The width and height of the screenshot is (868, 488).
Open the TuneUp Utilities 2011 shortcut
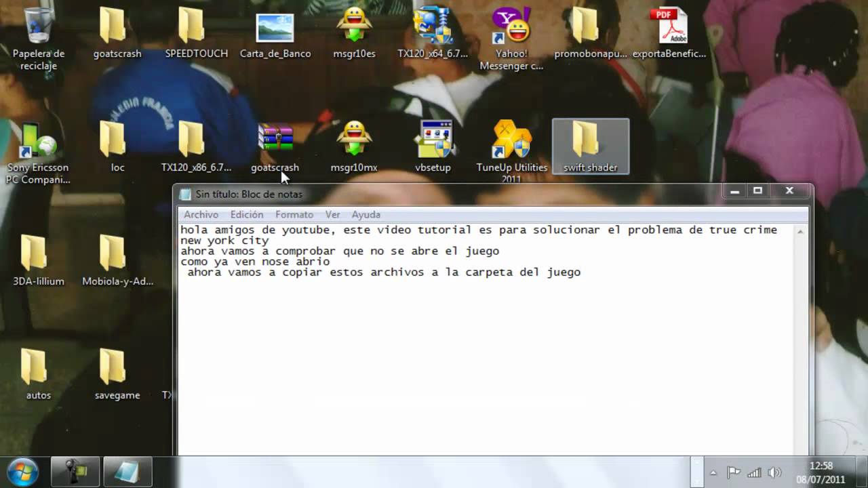(511, 152)
